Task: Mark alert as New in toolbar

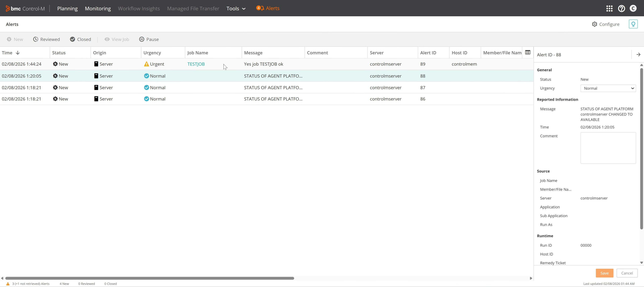Action: point(15,39)
